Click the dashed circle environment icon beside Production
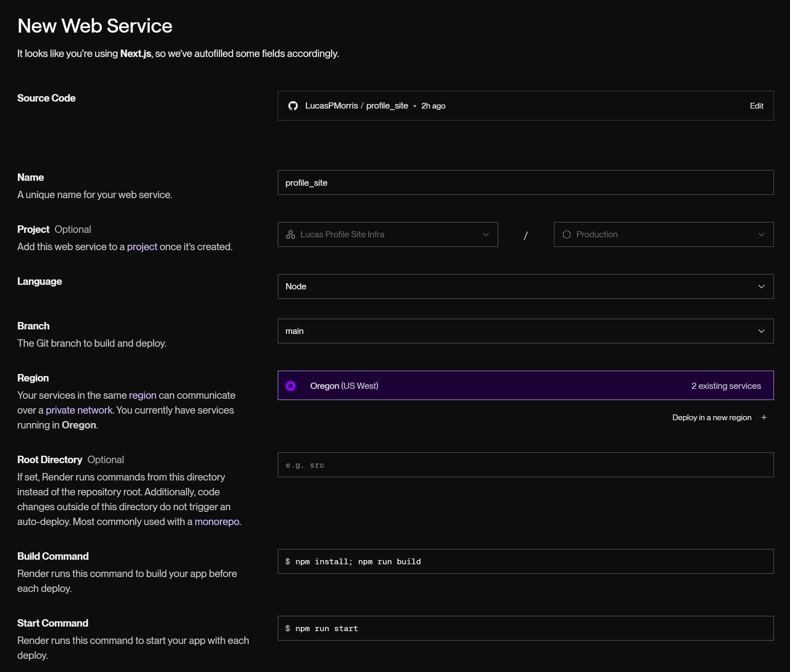 click(567, 234)
